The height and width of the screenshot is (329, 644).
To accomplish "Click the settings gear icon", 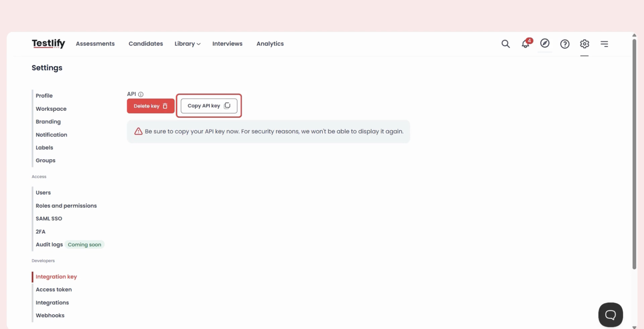I will [584, 44].
